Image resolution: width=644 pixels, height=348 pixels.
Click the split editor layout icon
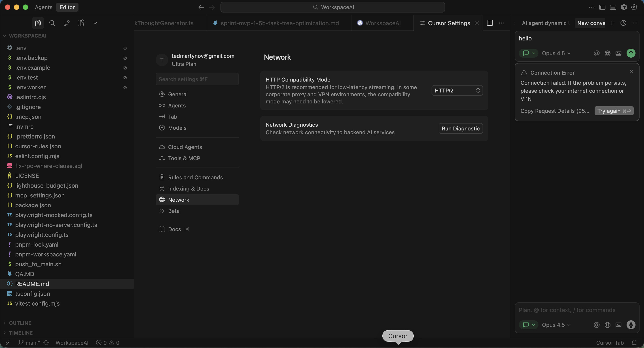[x=490, y=23]
